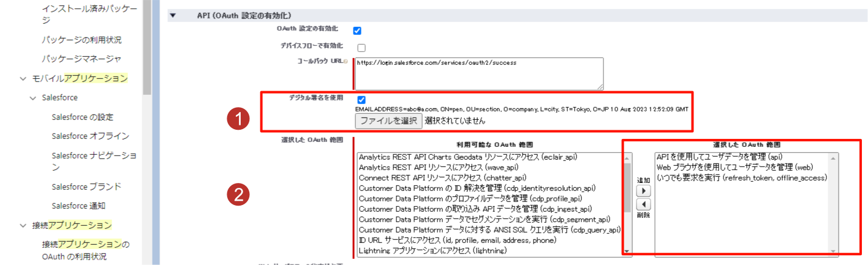Viewport: 868px width, 265px height.
Task: Open Salesforce ブランド link
Action: click(86, 187)
